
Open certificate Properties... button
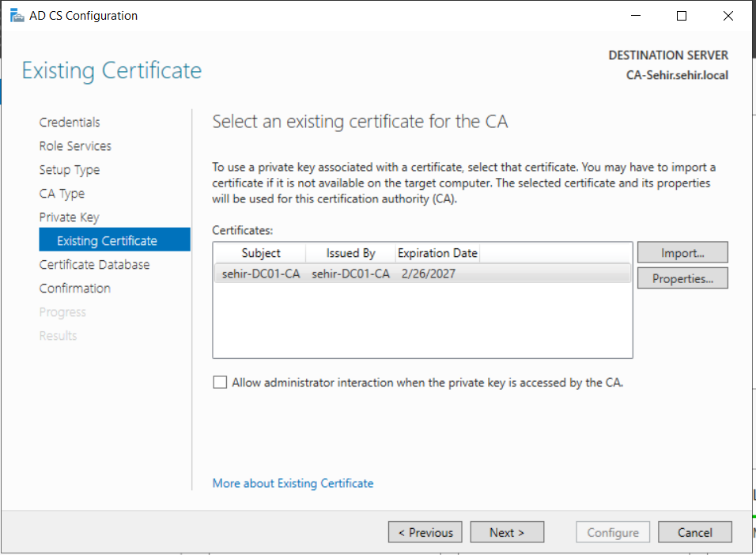pos(682,278)
